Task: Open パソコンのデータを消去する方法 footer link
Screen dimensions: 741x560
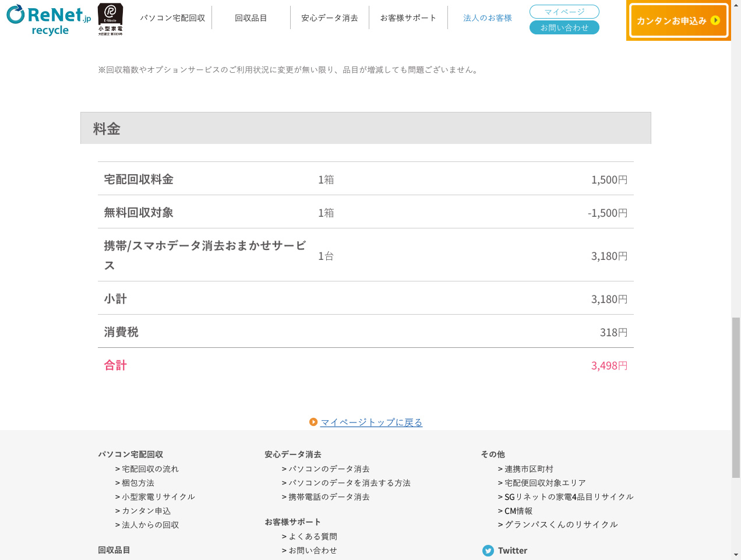Action: [350, 483]
